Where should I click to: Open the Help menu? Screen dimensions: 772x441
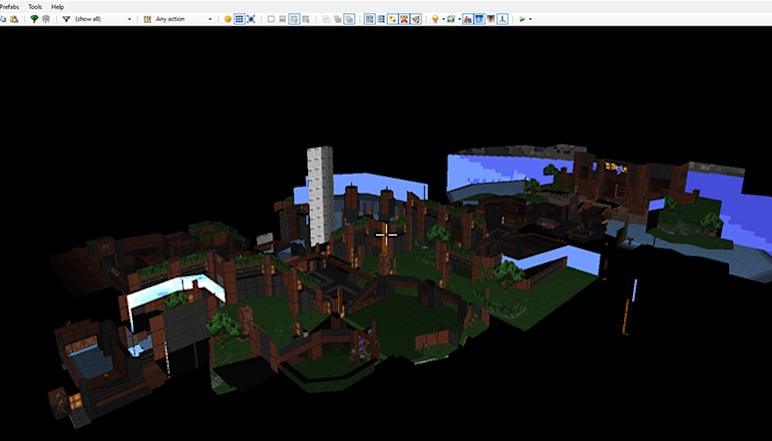click(58, 7)
